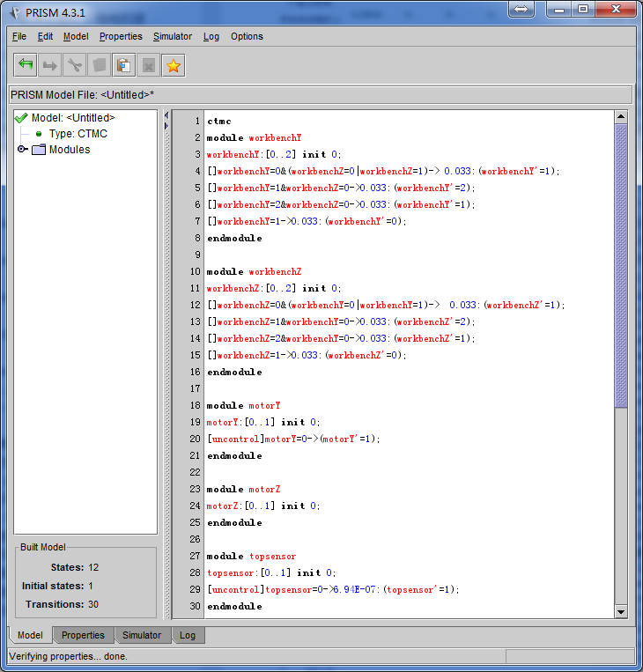This screenshot has width=643, height=672.
Task: Click the green Undo arrow icon
Action: (26, 65)
